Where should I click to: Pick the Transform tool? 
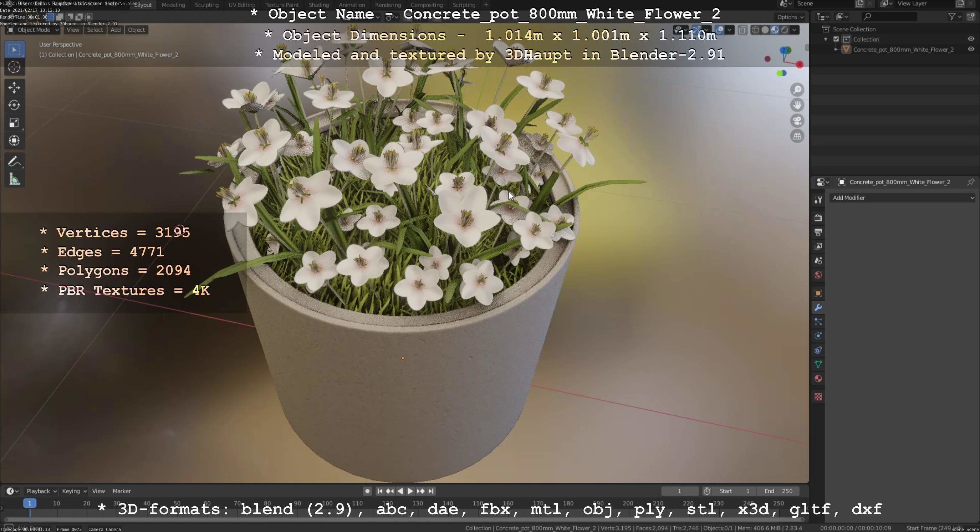coord(15,141)
